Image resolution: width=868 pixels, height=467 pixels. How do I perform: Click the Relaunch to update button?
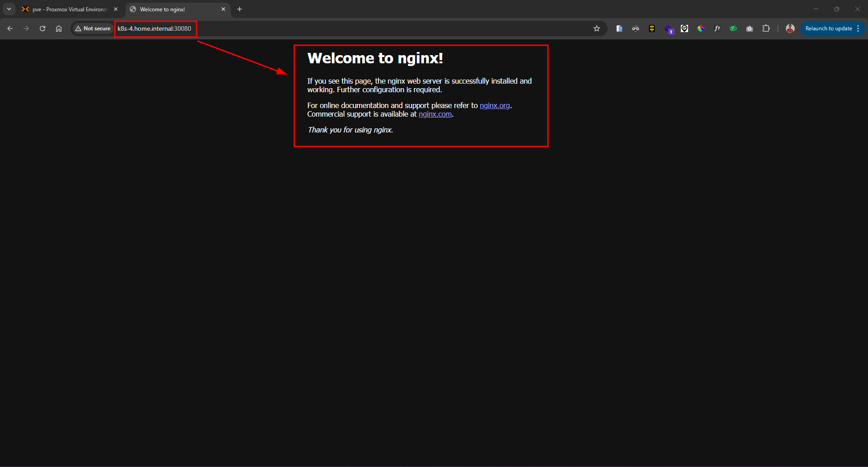point(829,28)
